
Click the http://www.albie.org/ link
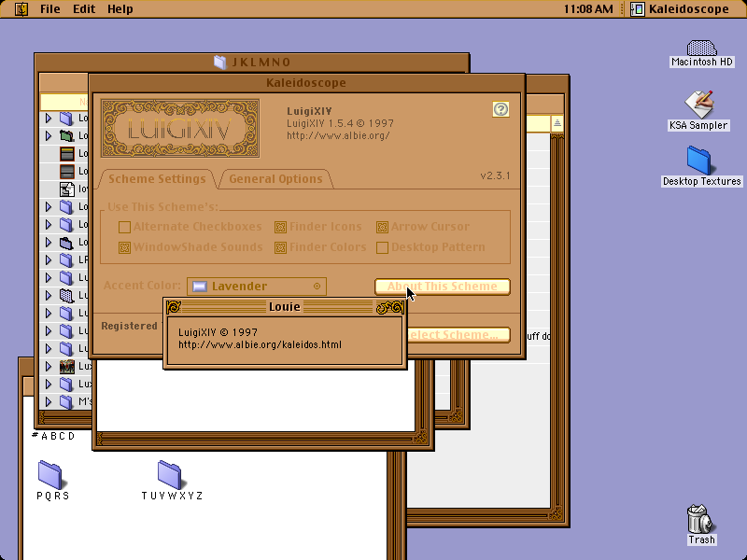pos(338,135)
